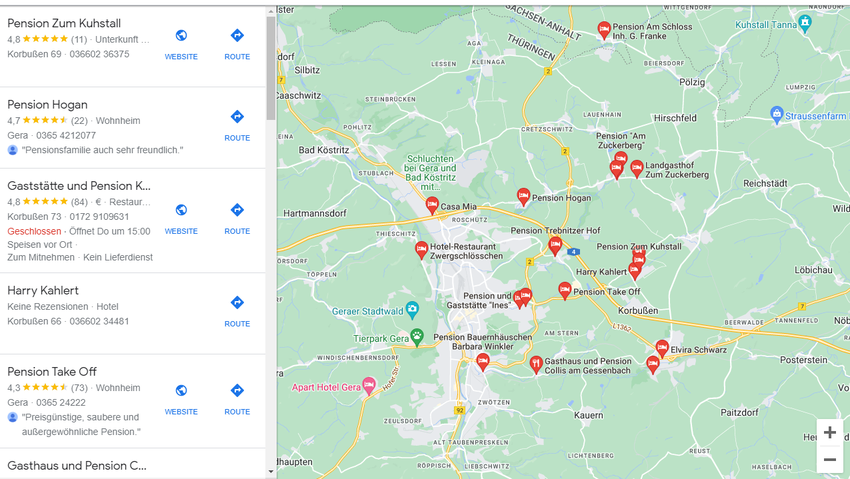Open Pension Take Off listing title
This screenshot has height=479, width=850.
pyautogui.click(x=52, y=372)
